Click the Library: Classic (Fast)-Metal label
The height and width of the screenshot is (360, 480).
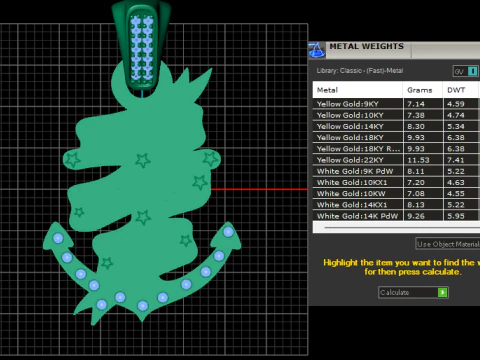(x=360, y=71)
